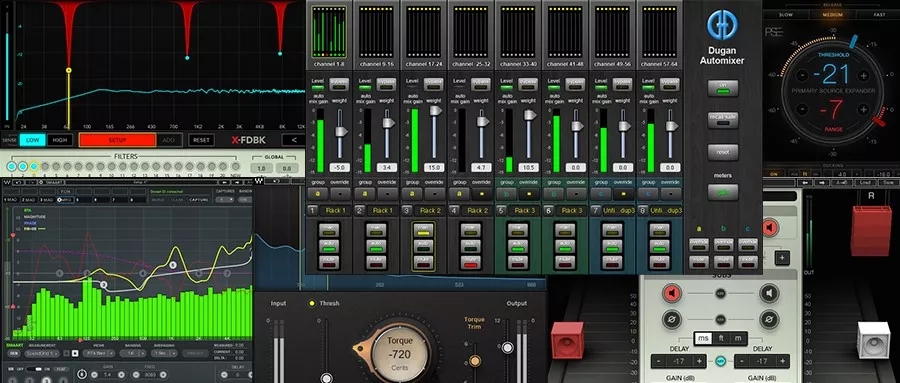
Task: Enable auto mode on channel 1 Rack 1
Action: tap(329, 247)
